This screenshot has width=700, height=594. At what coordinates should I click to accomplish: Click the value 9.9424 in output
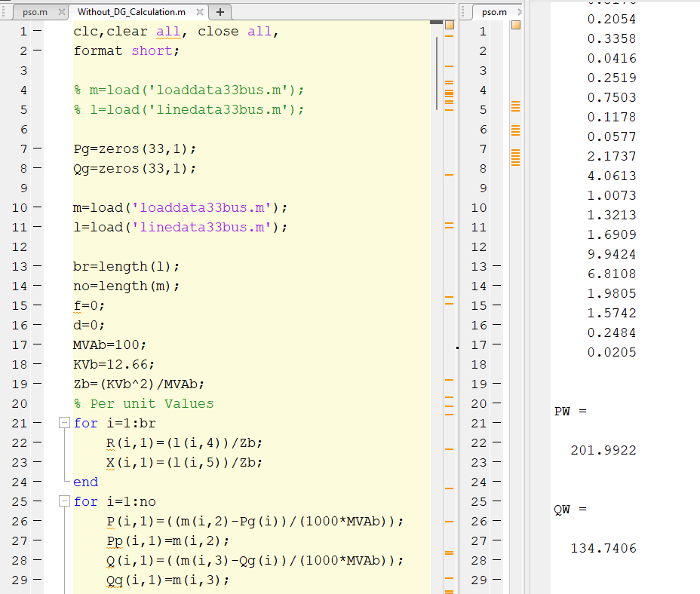[x=612, y=254]
